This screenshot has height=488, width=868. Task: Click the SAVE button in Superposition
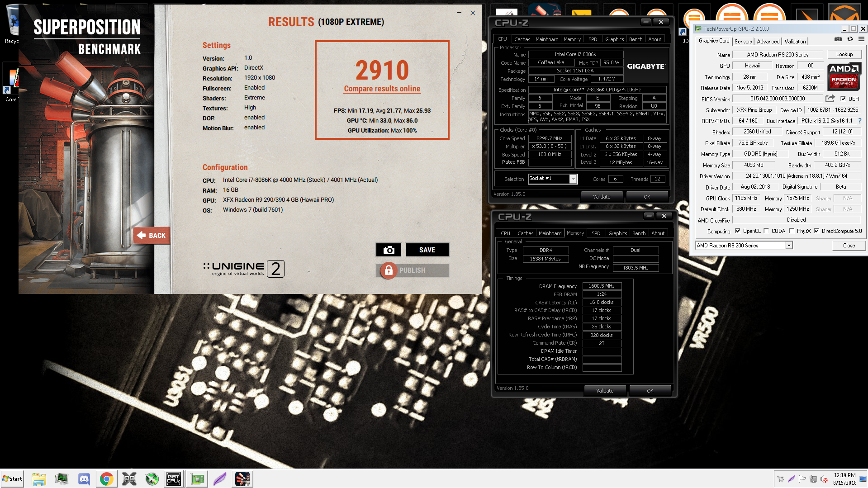coord(427,250)
